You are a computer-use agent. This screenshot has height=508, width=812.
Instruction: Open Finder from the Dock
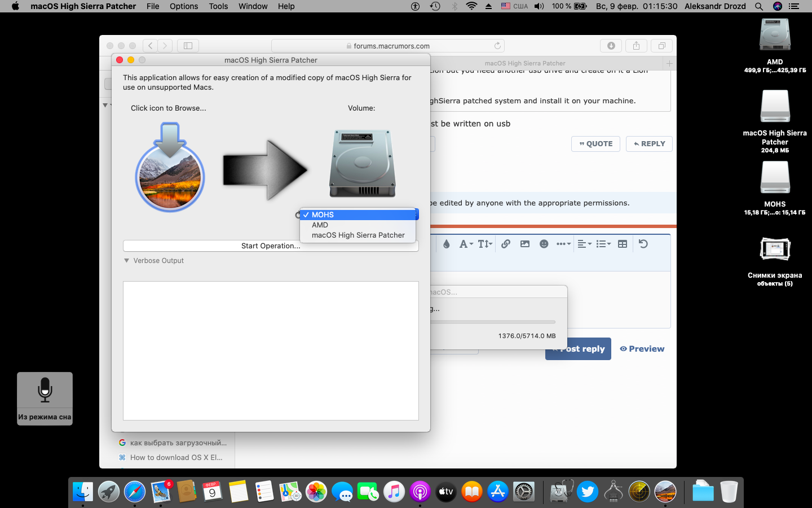point(83,492)
